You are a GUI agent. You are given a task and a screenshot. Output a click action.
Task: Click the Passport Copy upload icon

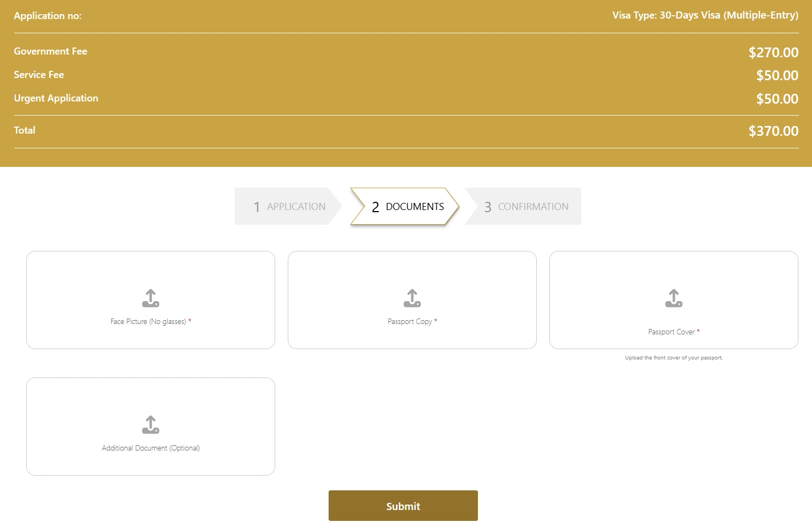point(412,298)
